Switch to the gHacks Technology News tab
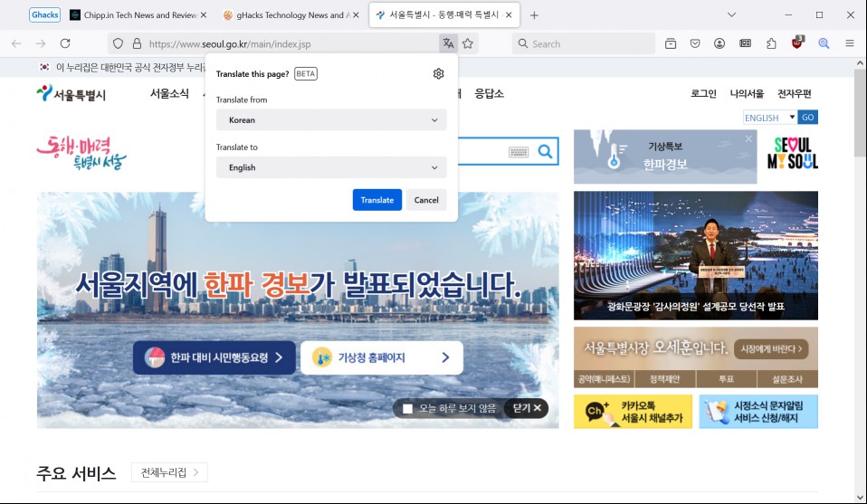 [x=291, y=15]
